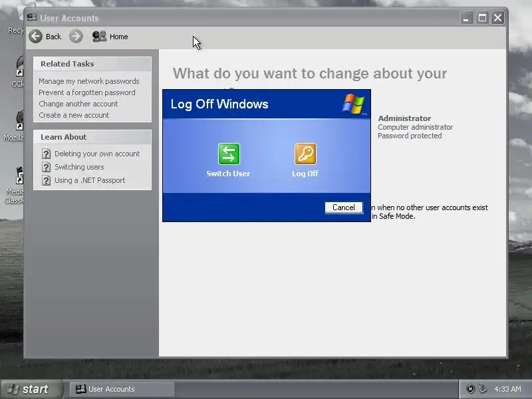Click the Learn About panel header
Viewport: 532px width, 399px height.
[92, 137]
